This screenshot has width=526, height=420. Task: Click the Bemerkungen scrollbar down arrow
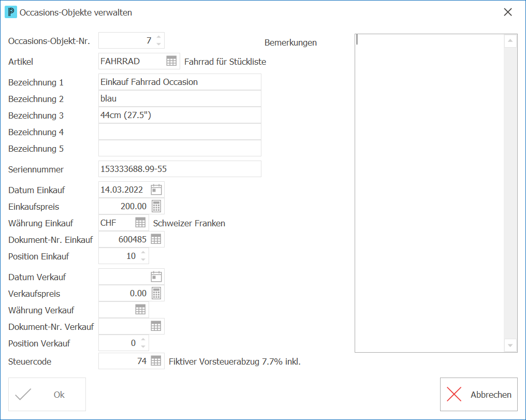(510, 345)
